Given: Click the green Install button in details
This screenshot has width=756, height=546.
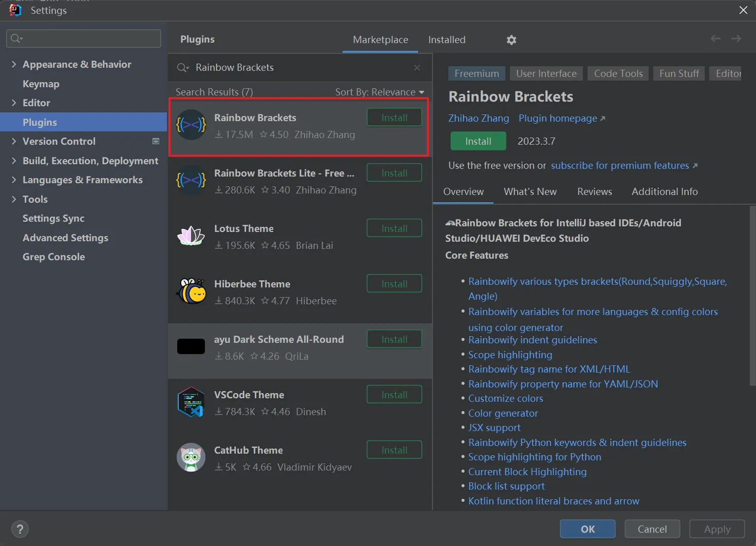Looking at the screenshot, I should 478,141.
